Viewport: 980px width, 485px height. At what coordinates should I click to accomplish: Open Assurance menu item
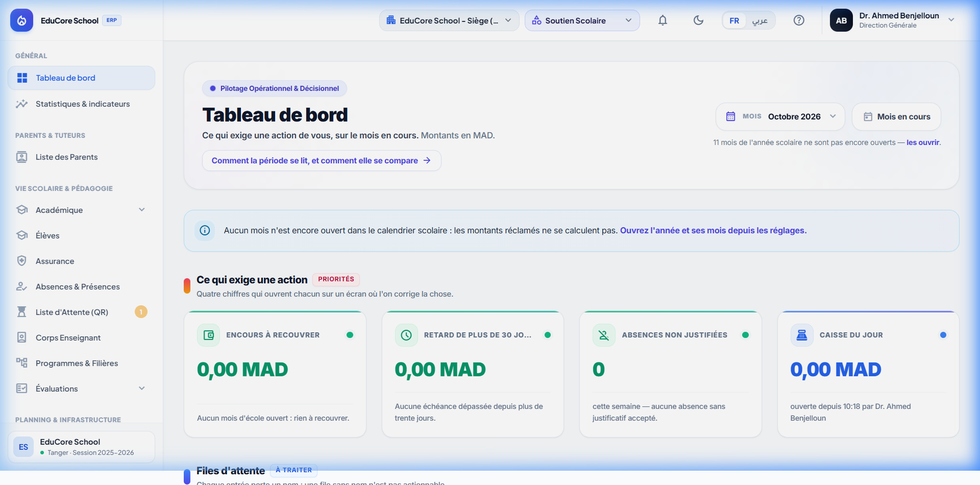(x=81, y=261)
